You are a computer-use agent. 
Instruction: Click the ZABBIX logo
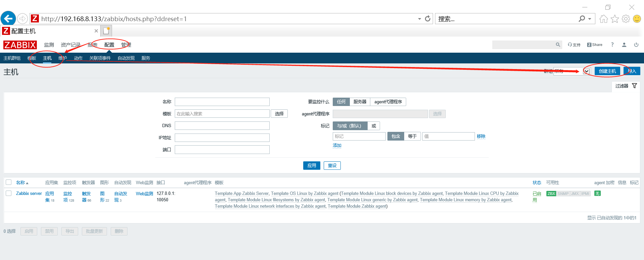(20, 45)
